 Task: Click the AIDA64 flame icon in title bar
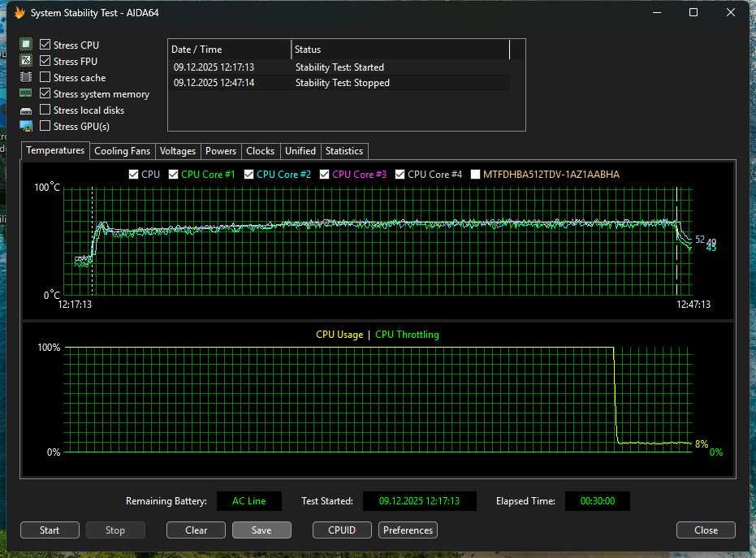coord(19,12)
